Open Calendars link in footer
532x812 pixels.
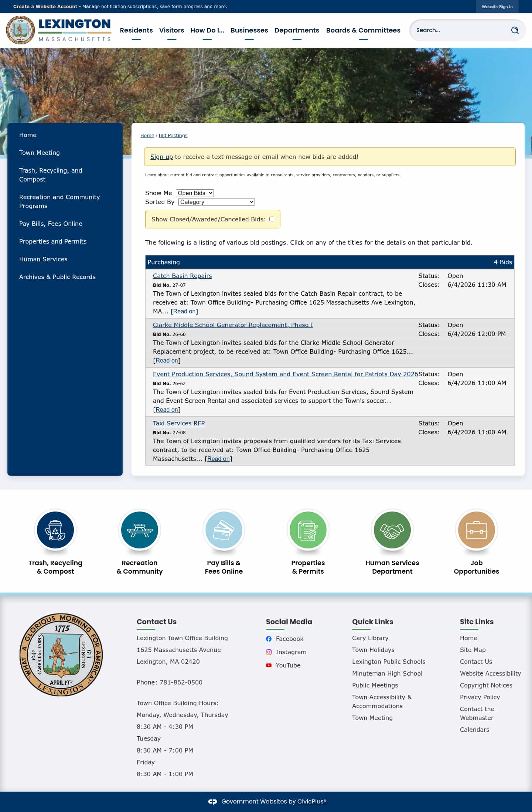[x=474, y=730]
